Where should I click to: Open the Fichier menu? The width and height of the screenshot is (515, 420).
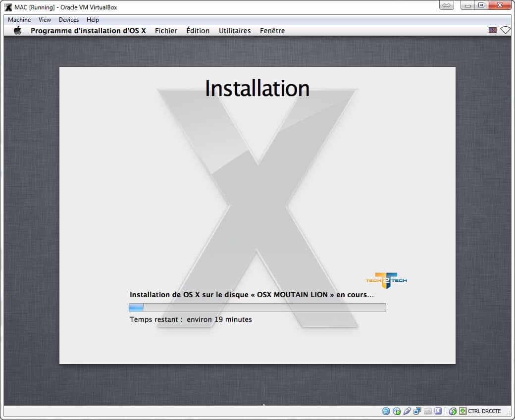coord(166,31)
